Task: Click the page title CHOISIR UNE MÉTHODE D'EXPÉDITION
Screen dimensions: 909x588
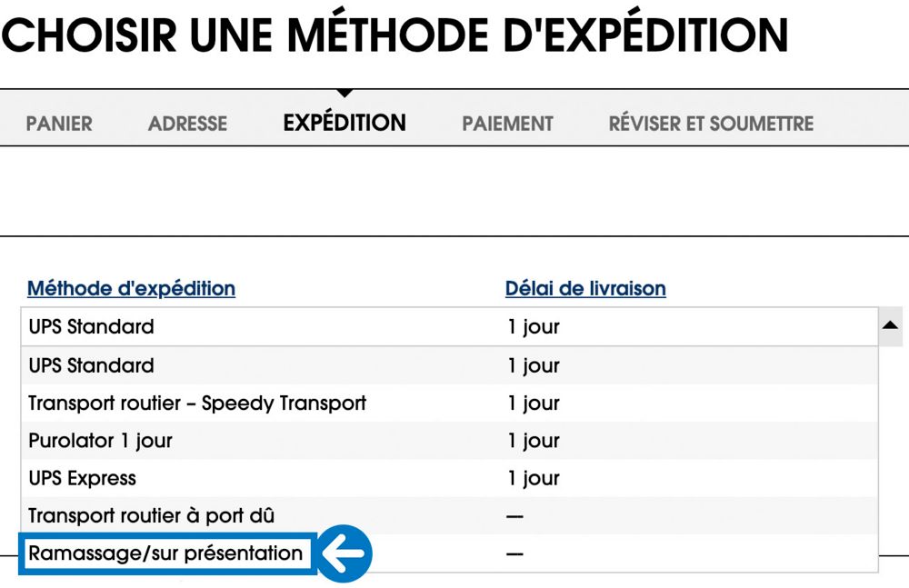Action: (395, 35)
